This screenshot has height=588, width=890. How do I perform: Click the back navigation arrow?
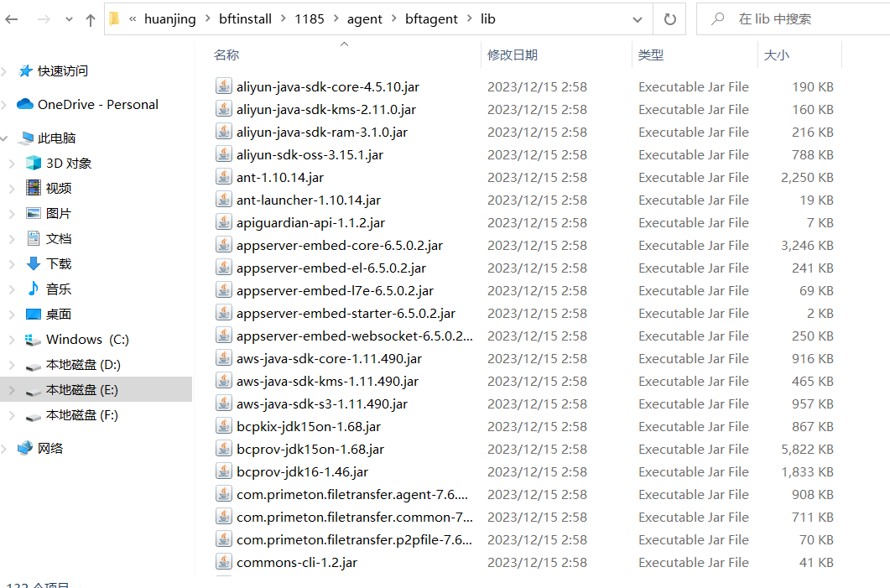click(13, 18)
